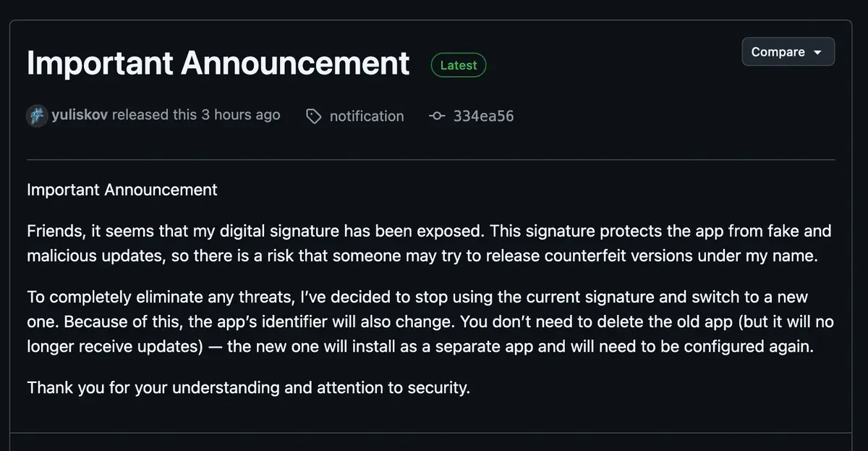Expand release comparison options via Compare

pos(788,51)
